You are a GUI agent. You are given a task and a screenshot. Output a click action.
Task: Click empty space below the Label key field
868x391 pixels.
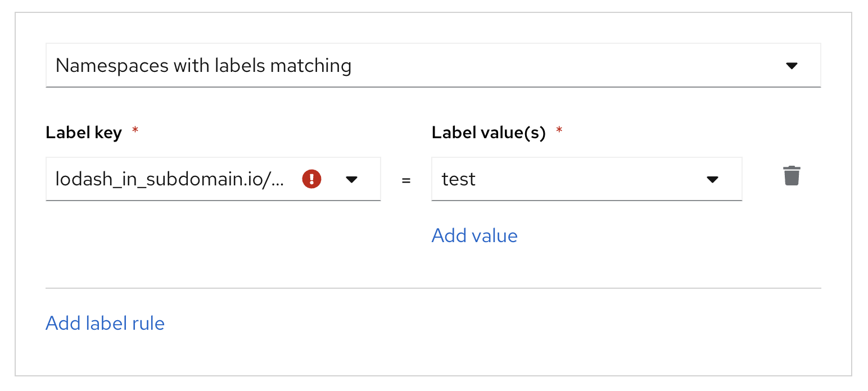pos(213,242)
